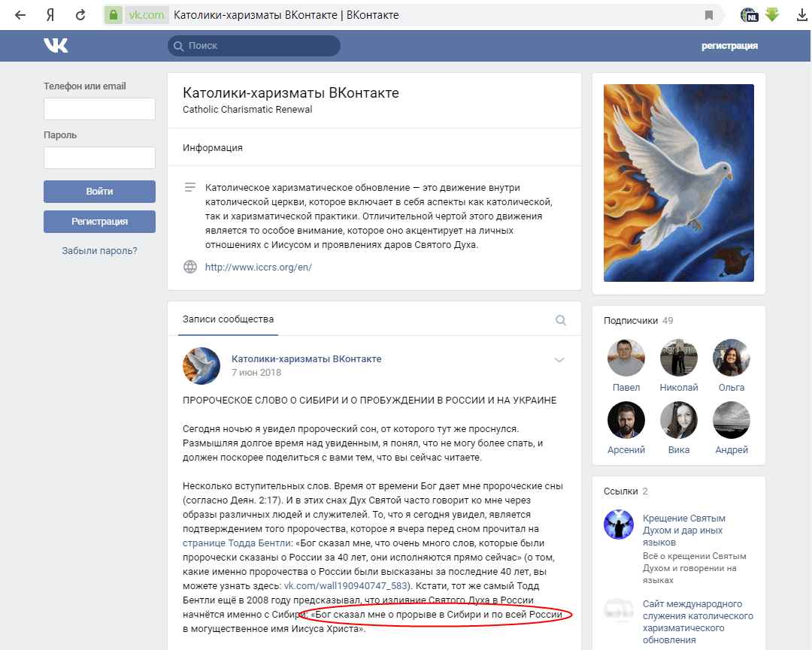Click the name Павел under subscribers
This screenshot has width=812, height=650.
626,387
